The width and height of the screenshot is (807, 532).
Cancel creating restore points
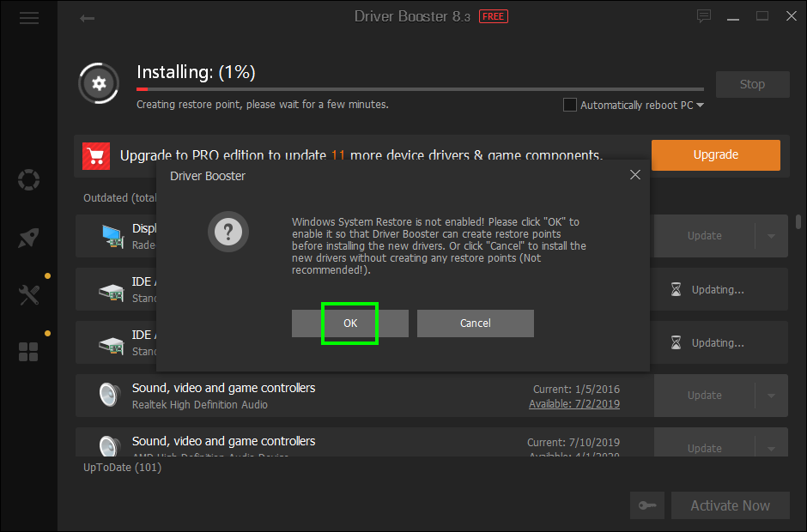click(x=475, y=323)
